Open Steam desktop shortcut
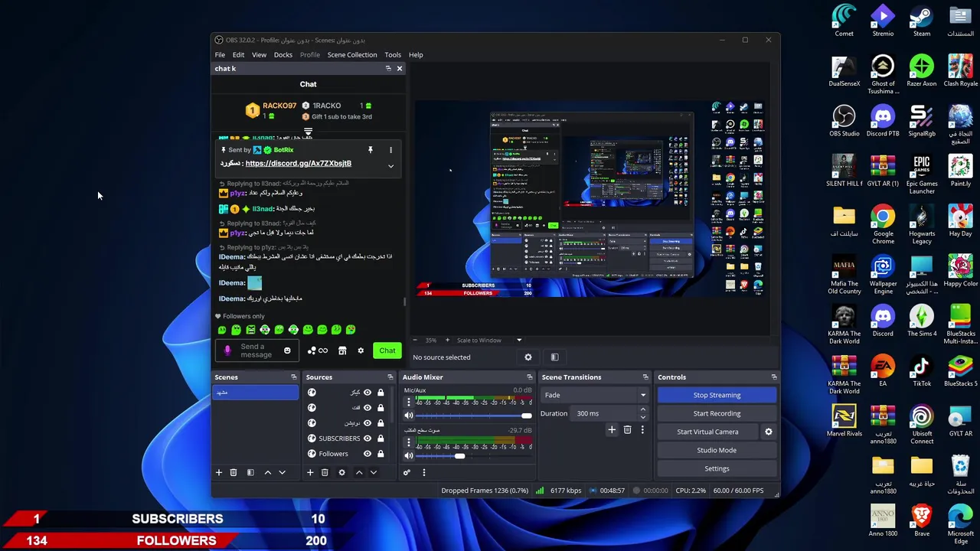The image size is (980, 551). (x=922, y=22)
